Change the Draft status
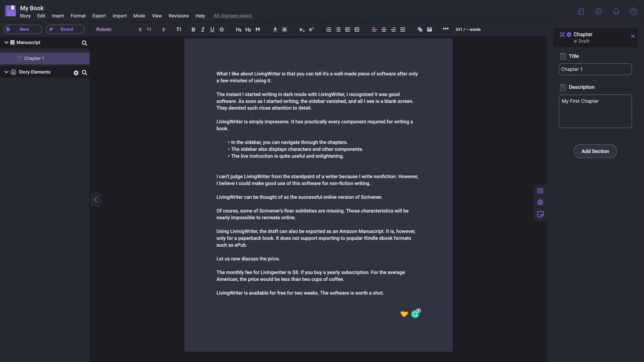644x362 pixels. tap(581, 41)
